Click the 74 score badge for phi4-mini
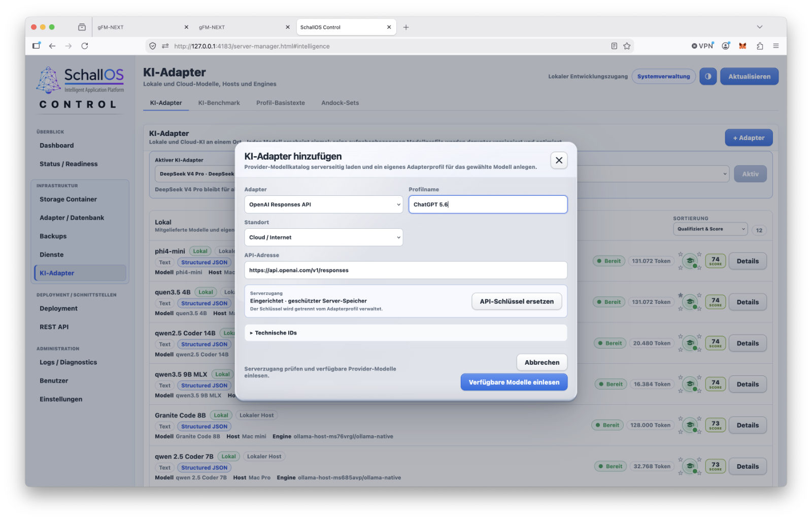This screenshot has height=520, width=812. [x=715, y=261]
